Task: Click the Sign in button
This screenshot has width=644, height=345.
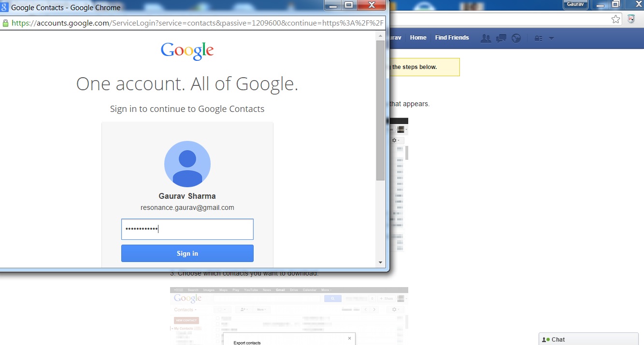Action: tap(187, 253)
